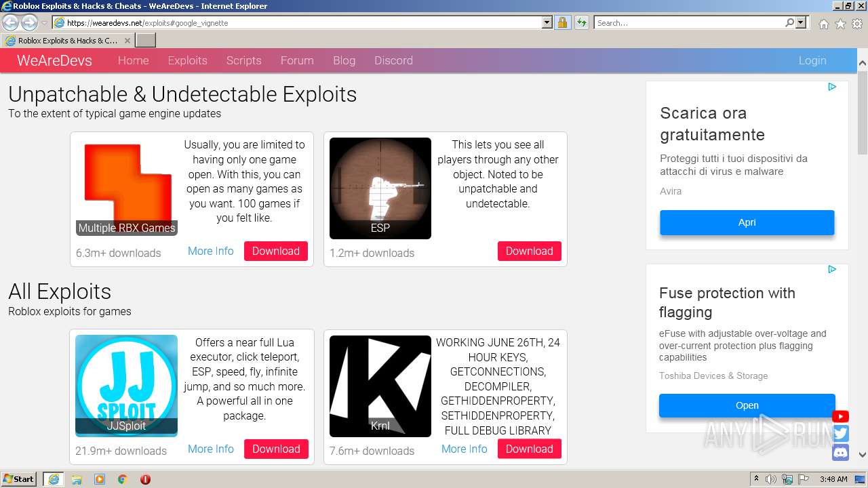Open the YouTube social icon
Image resolution: width=868 pixels, height=488 pixels.
(840, 416)
